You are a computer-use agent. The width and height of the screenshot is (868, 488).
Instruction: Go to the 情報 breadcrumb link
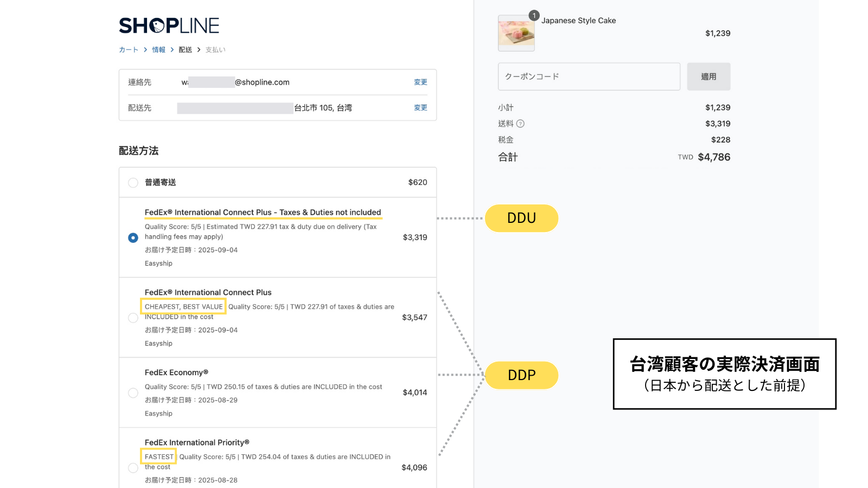coord(158,50)
